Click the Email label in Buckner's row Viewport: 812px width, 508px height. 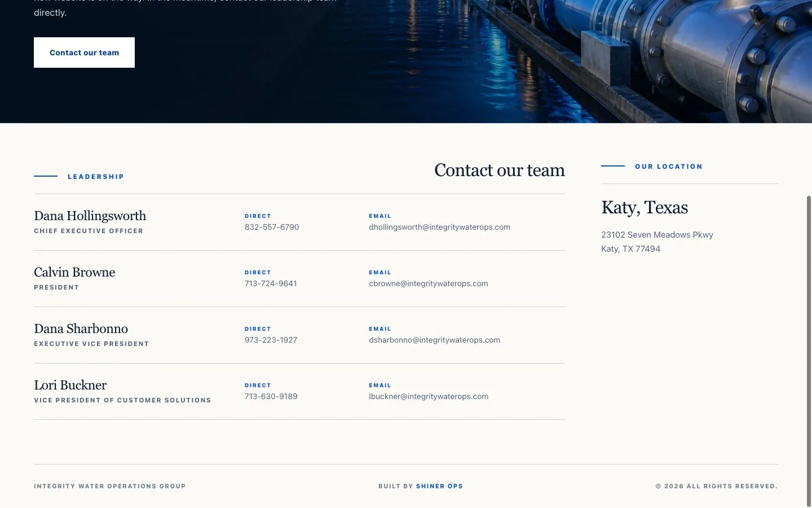point(380,386)
